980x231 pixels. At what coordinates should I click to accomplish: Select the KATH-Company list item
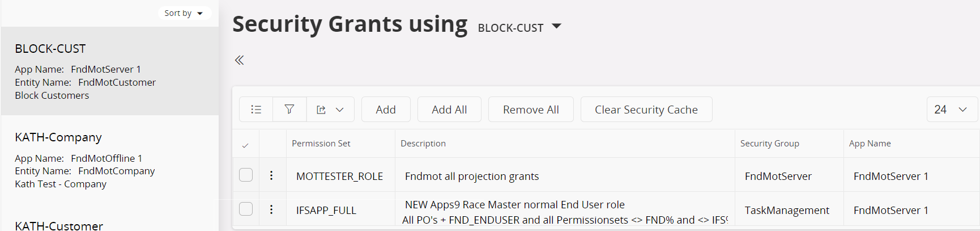110,159
